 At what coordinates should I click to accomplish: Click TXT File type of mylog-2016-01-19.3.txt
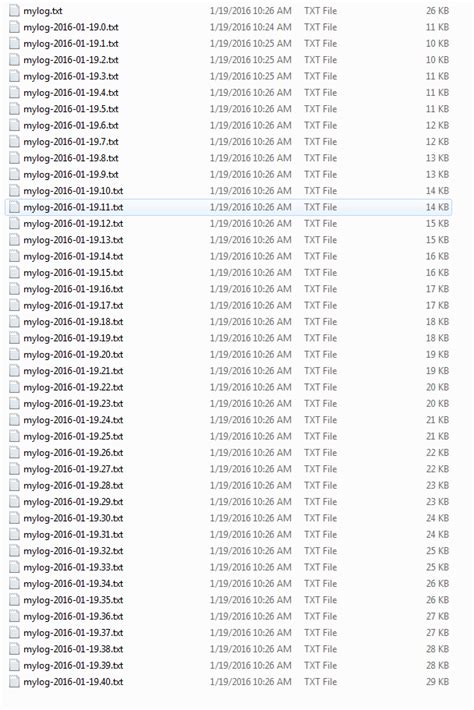point(321,77)
